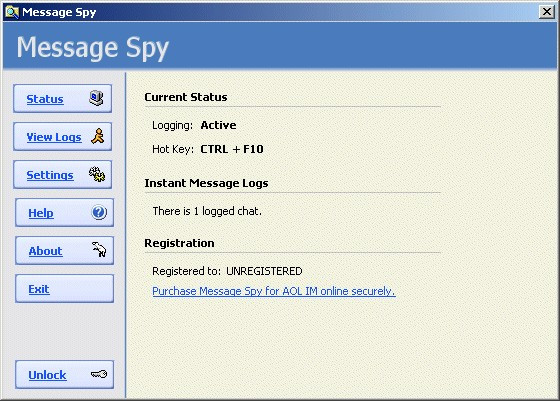
Task: Follow the Purchase Message Spy online link
Action: (274, 291)
